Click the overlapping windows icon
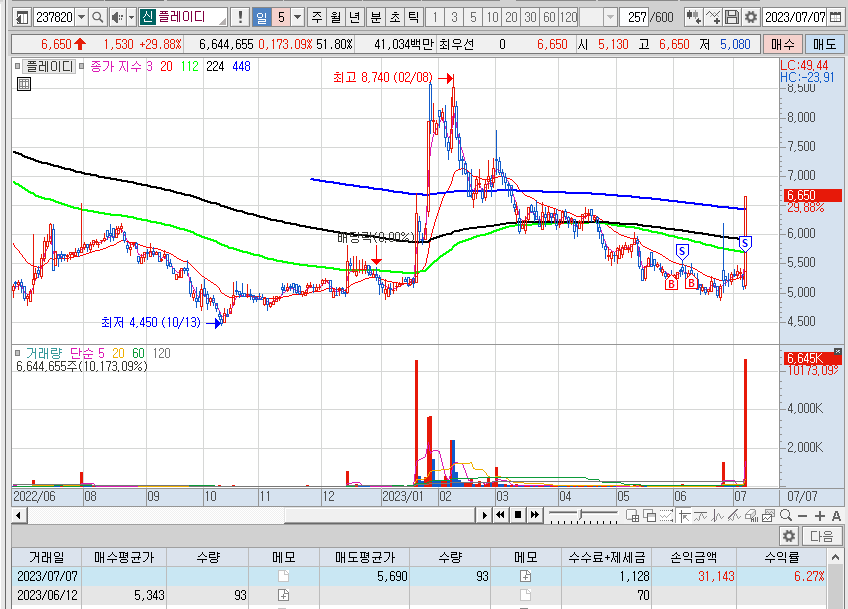 [650, 515]
